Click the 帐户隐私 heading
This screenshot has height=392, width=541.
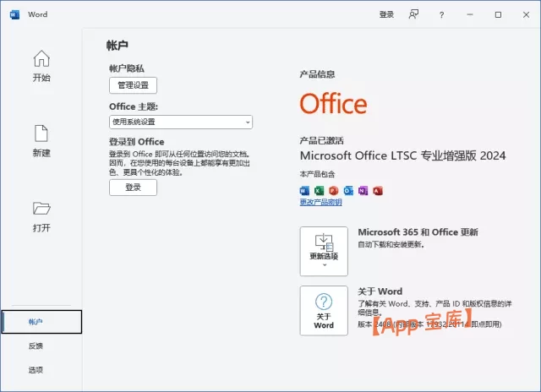click(127, 68)
